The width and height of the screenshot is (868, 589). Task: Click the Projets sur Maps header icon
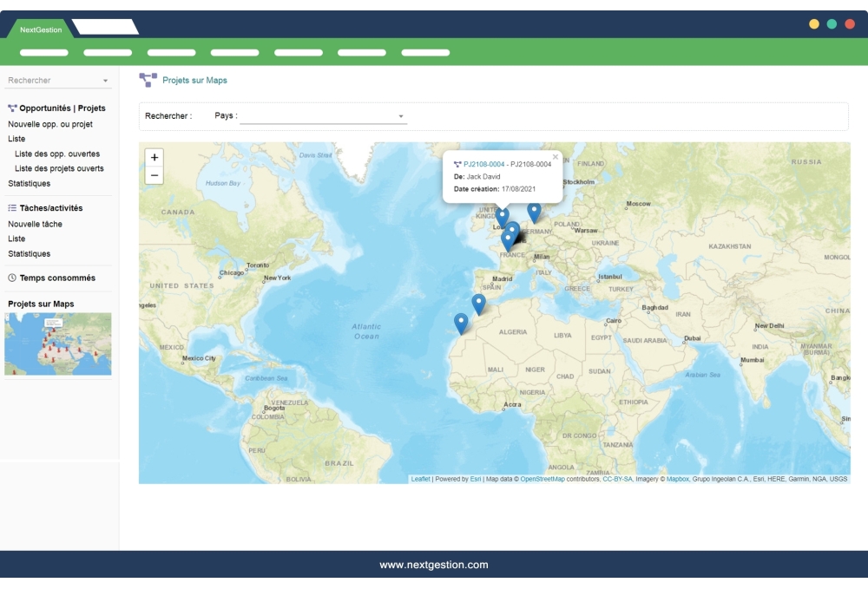[148, 79]
